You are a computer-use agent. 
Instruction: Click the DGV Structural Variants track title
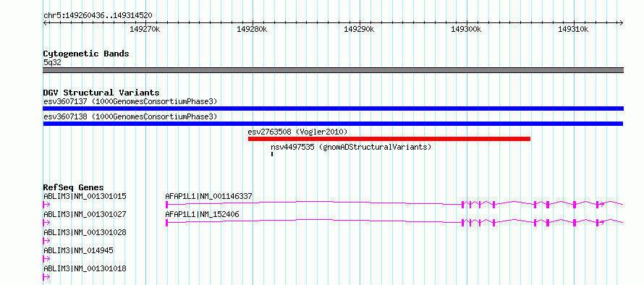(101, 93)
